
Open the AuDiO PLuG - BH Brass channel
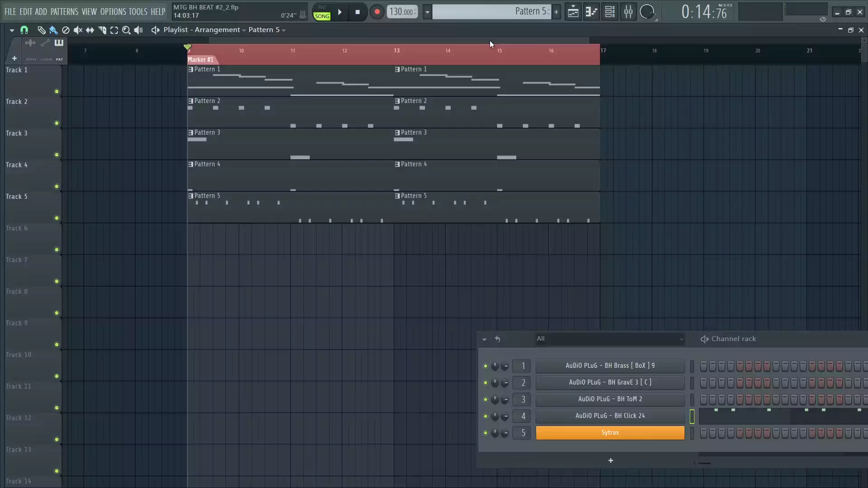click(610, 366)
